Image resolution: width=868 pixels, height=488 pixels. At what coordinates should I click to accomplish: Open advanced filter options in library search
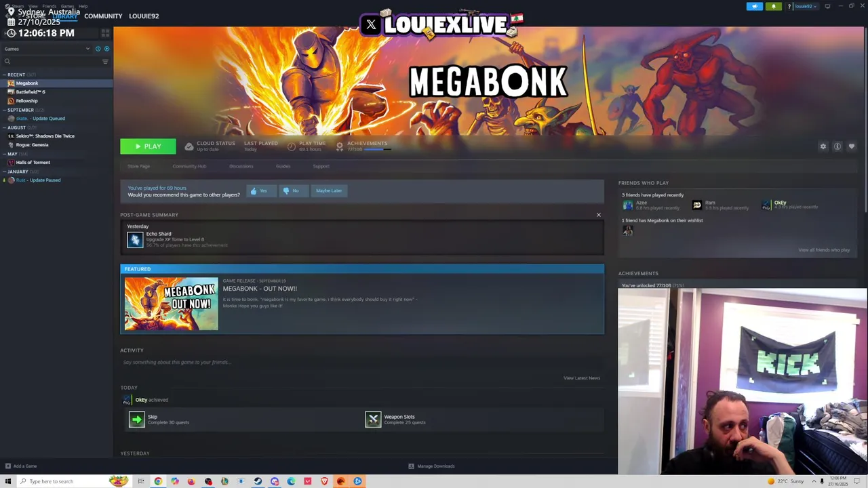(105, 62)
